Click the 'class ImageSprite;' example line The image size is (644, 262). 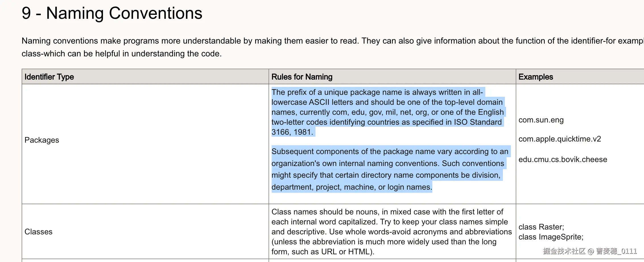(x=551, y=237)
